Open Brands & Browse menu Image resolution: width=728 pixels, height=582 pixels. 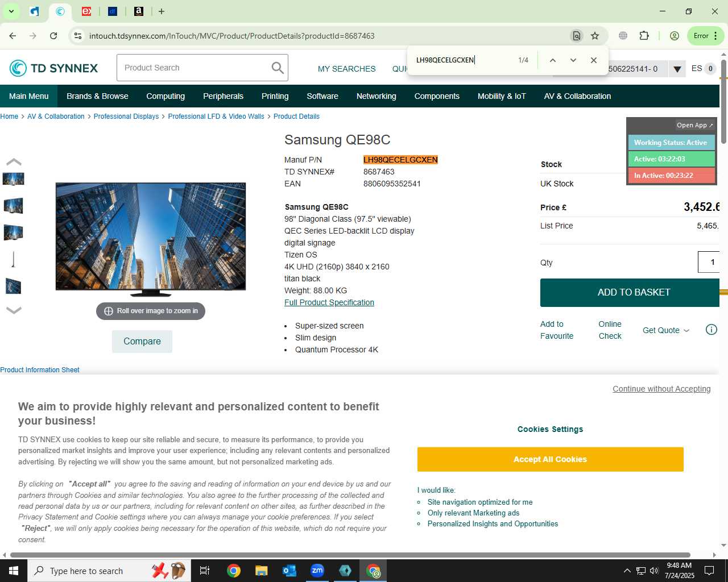(97, 96)
